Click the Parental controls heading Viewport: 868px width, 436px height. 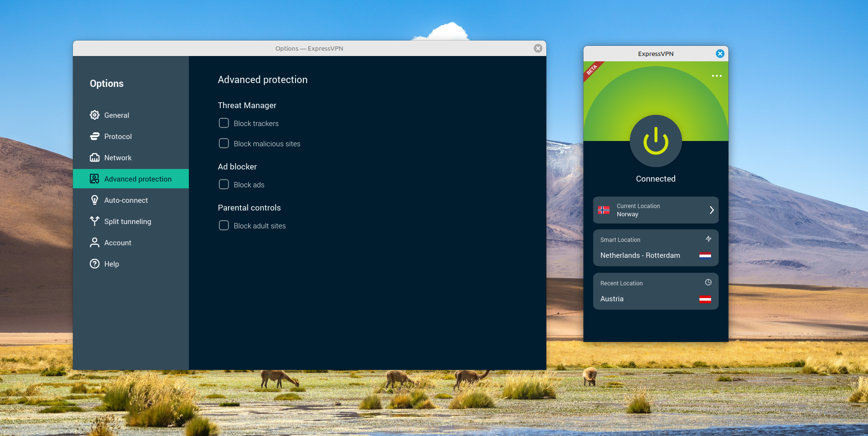[x=249, y=208]
